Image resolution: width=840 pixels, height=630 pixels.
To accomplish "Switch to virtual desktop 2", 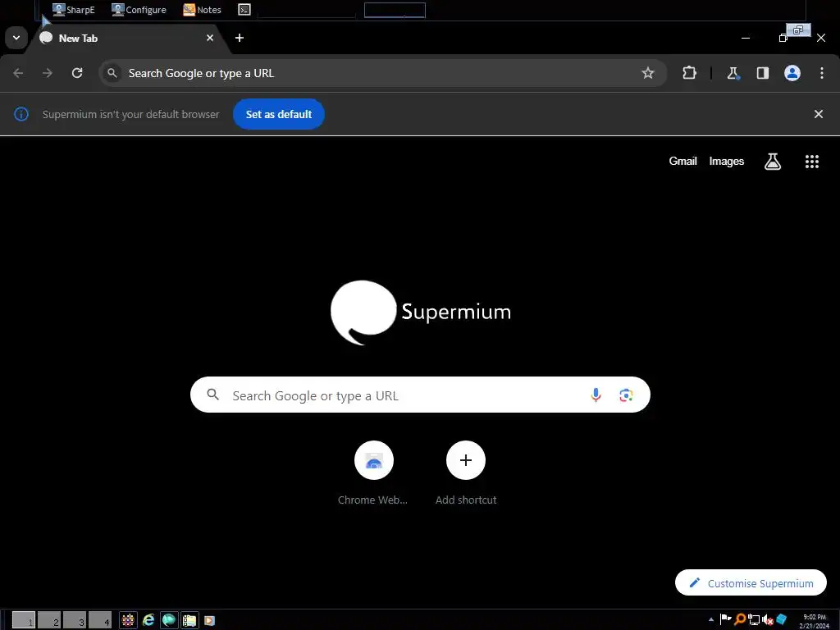I will (48, 620).
